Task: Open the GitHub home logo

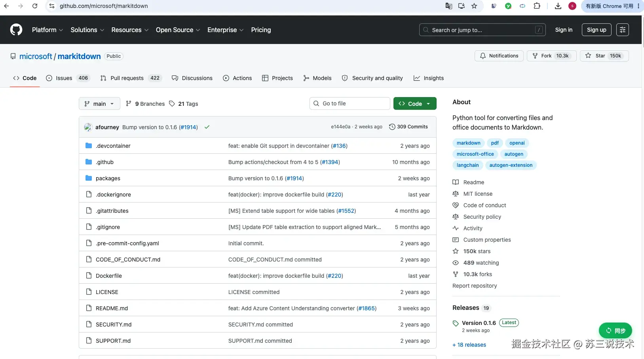Action: pyautogui.click(x=16, y=30)
